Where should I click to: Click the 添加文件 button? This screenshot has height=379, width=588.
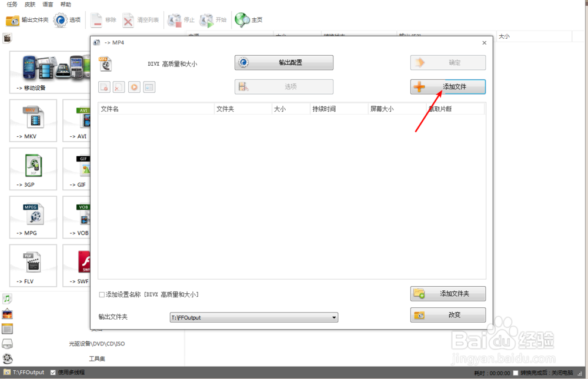coord(447,86)
